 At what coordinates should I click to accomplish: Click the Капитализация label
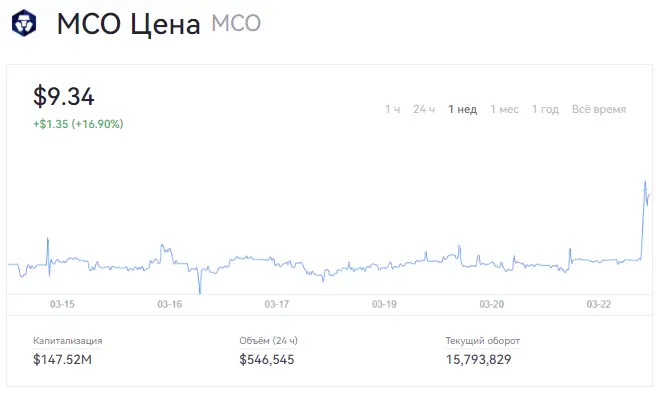tap(68, 341)
